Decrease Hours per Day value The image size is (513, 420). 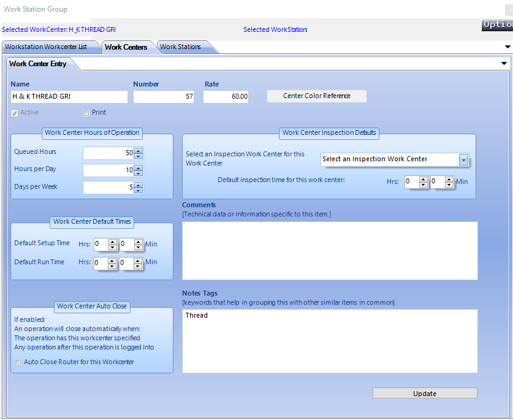click(x=139, y=173)
